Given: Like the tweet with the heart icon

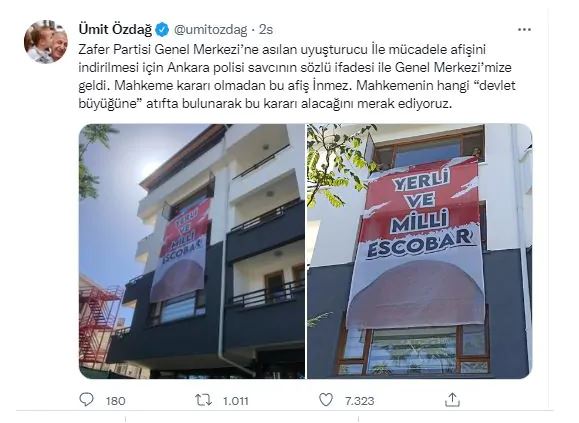Looking at the screenshot, I should tap(326, 400).
